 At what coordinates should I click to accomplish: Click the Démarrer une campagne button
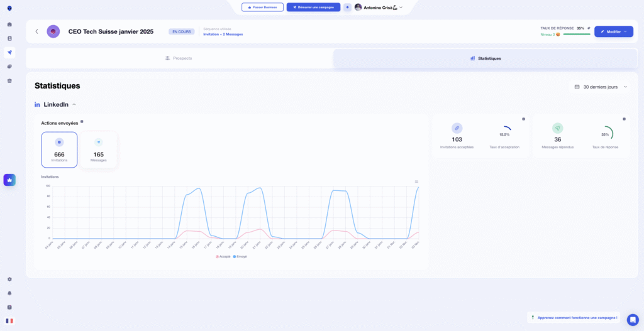[x=313, y=8]
